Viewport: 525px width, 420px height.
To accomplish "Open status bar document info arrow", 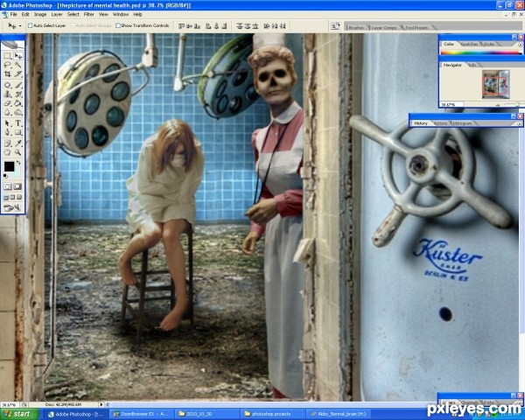I will click(101, 404).
